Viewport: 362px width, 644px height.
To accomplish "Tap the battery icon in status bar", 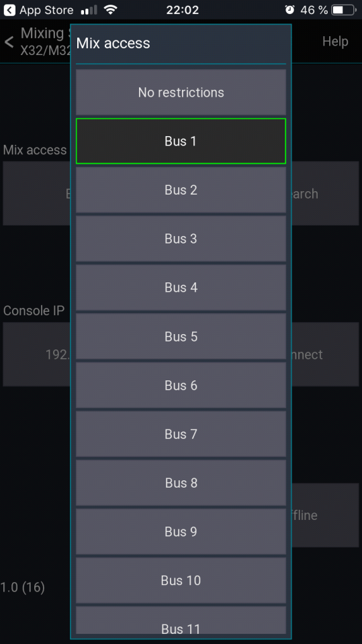I will pyautogui.click(x=344, y=10).
